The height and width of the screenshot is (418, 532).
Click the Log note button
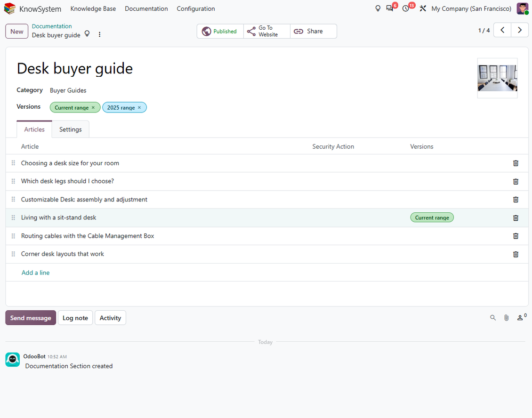coord(75,318)
